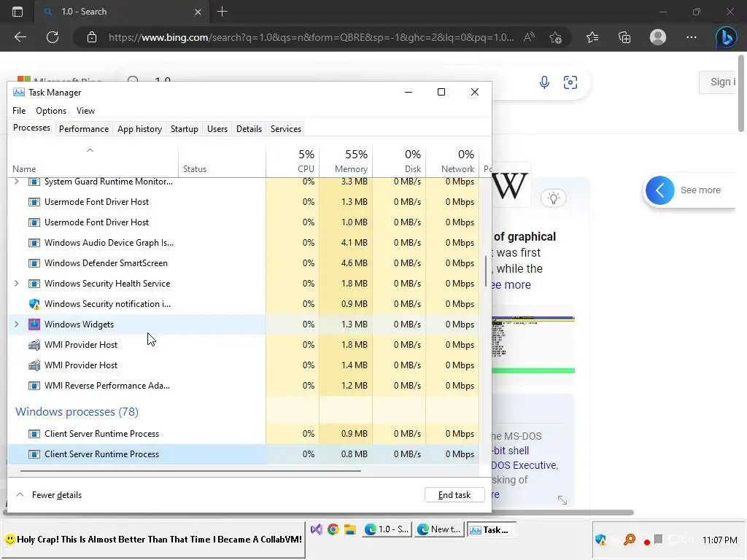
Task: Click the taskbar clock showing 11:07 PM
Action: pyautogui.click(x=719, y=540)
